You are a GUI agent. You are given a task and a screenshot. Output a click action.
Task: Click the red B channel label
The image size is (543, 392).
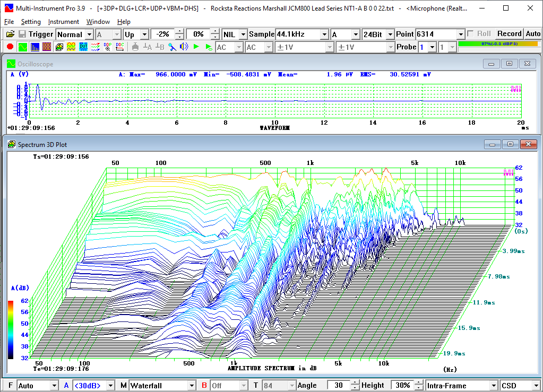204,386
